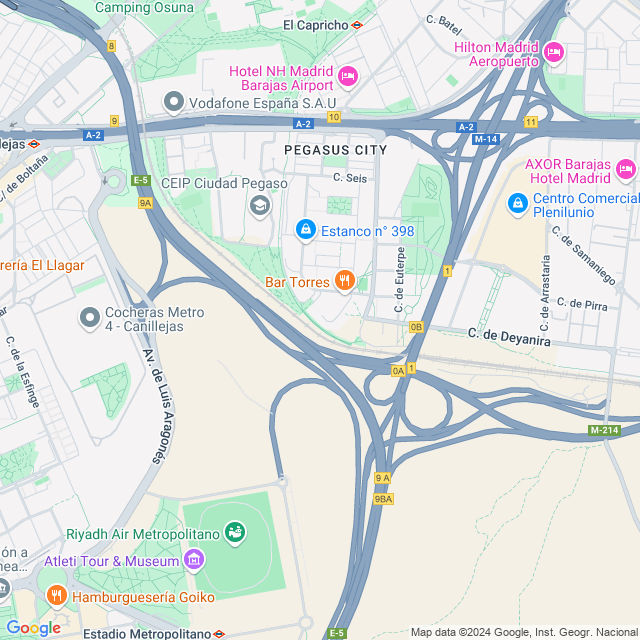The width and height of the screenshot is (640, 640).
Task: Select the El Capricho metro station symbol
Action: tap(357, 25)
